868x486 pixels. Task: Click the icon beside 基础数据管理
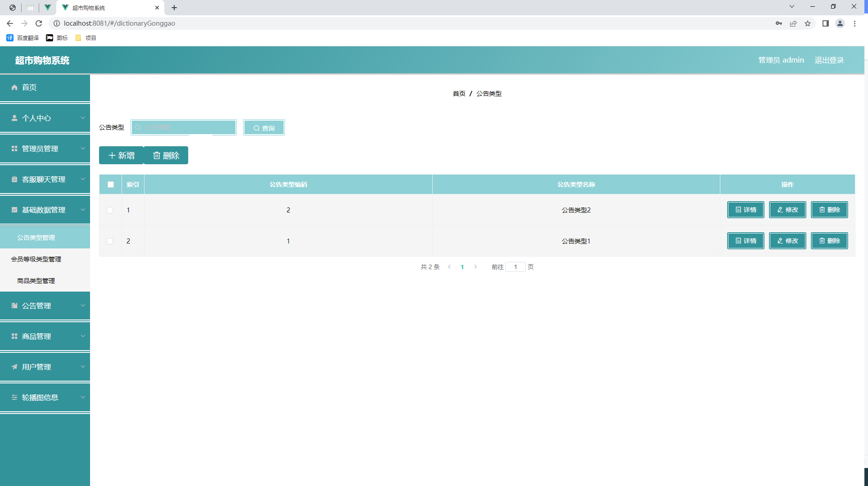click(x=14, y=210)
